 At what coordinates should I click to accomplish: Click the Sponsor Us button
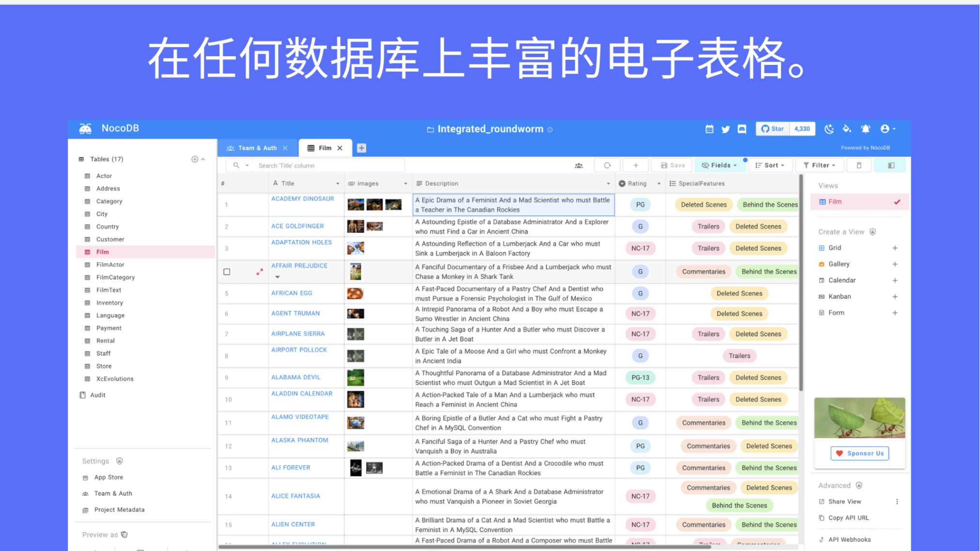click(x=860, y=454)
